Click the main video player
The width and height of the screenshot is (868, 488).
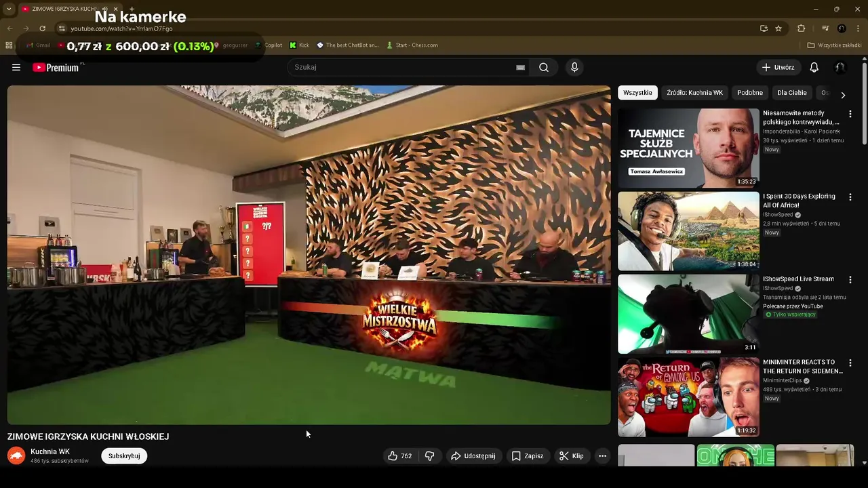[309, 255]
